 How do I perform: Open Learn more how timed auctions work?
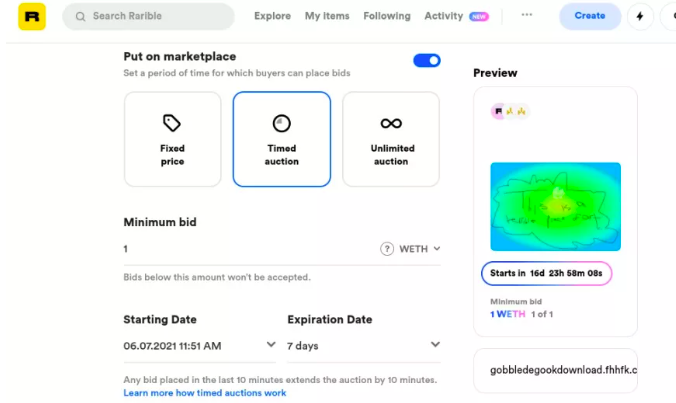(x=204, y=393)
